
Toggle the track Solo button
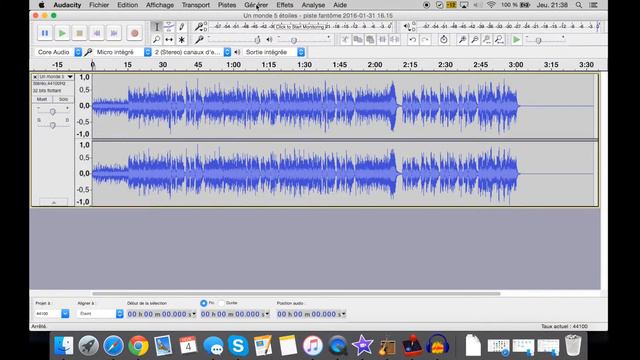coord(63,99)
